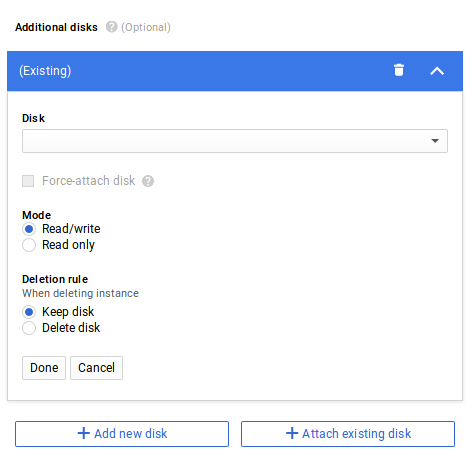The height and width of the screenshot is (463, 473).
Task: Click the plus icon in Add new disk
Action: tap(84, 433)
